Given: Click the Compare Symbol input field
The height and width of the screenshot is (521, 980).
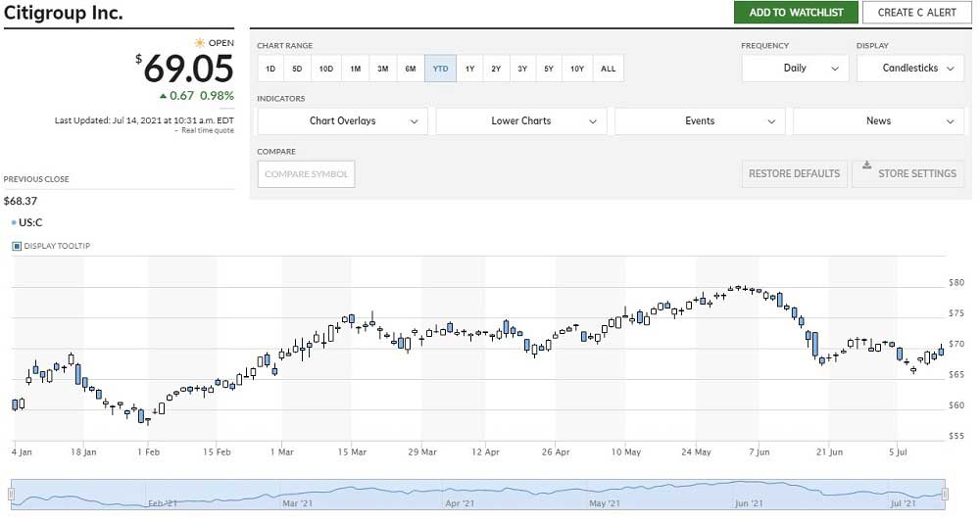Looking at the screenshot, I should [306, 174].
